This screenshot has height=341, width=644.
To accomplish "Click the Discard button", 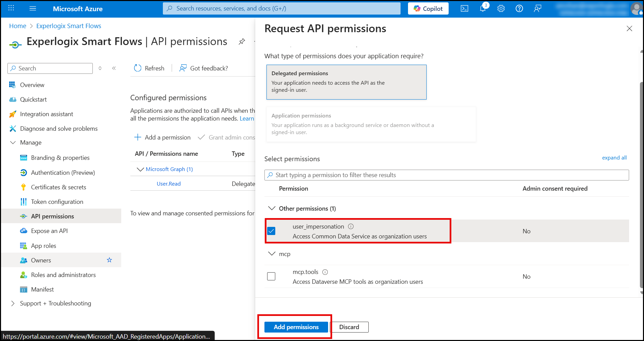I will [x=349, y=327].
